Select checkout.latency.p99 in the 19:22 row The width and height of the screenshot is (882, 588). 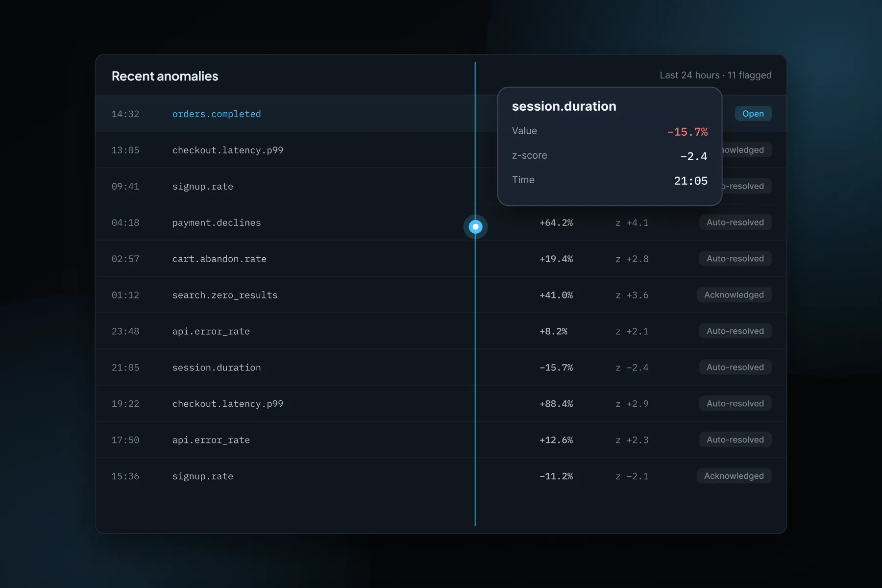[228, 404]
